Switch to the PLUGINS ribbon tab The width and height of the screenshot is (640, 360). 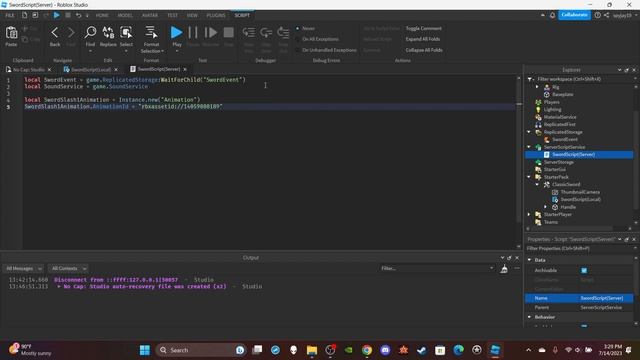tap(216, 15)
